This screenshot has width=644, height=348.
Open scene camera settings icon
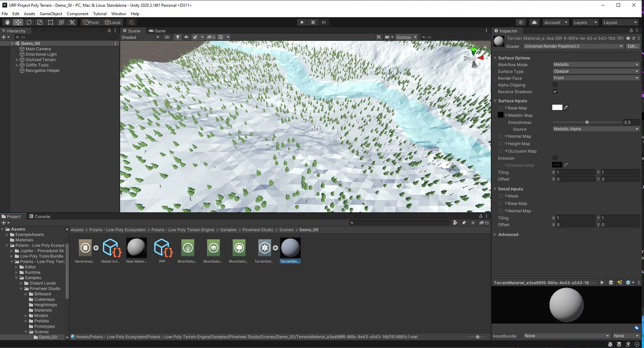coord(387,37)
